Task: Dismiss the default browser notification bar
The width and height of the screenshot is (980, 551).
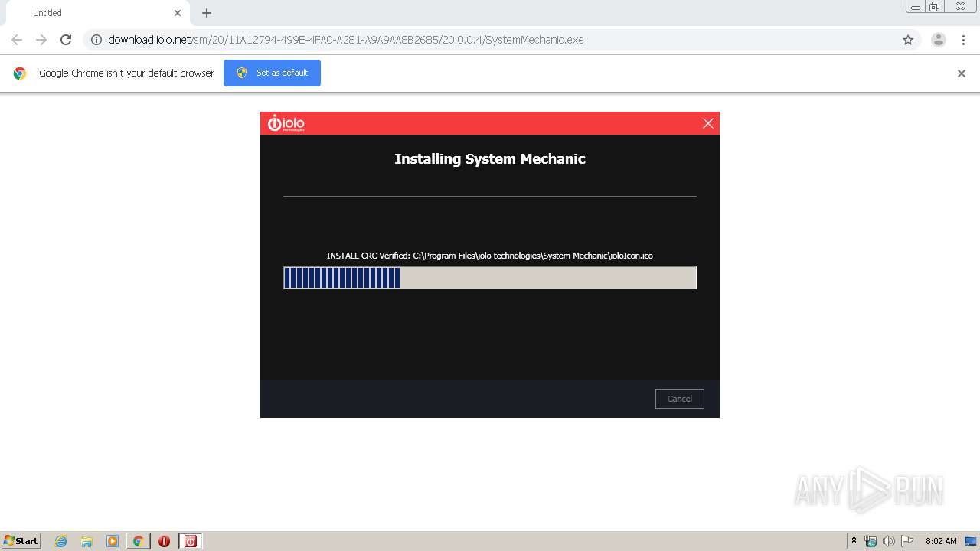Action: [962, 73]
